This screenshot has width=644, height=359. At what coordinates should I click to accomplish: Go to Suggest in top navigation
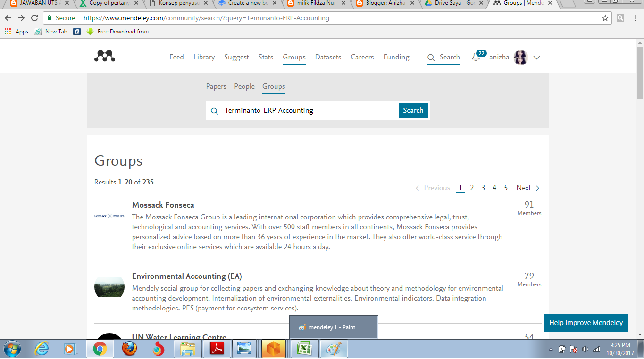point(236,57)
